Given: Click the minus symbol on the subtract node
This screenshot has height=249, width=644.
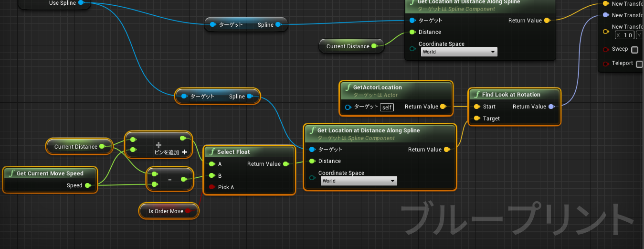Looking at the screenshot, I should tap(170, 179).
